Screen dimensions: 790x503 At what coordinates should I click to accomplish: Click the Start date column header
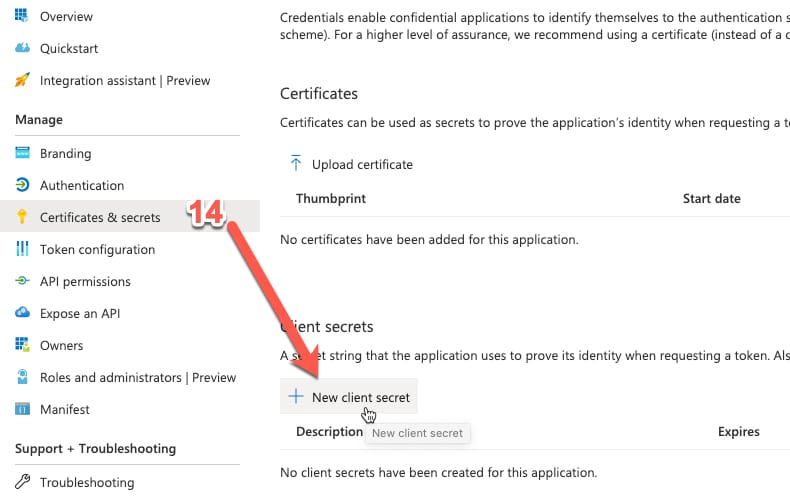pos(711,198)
